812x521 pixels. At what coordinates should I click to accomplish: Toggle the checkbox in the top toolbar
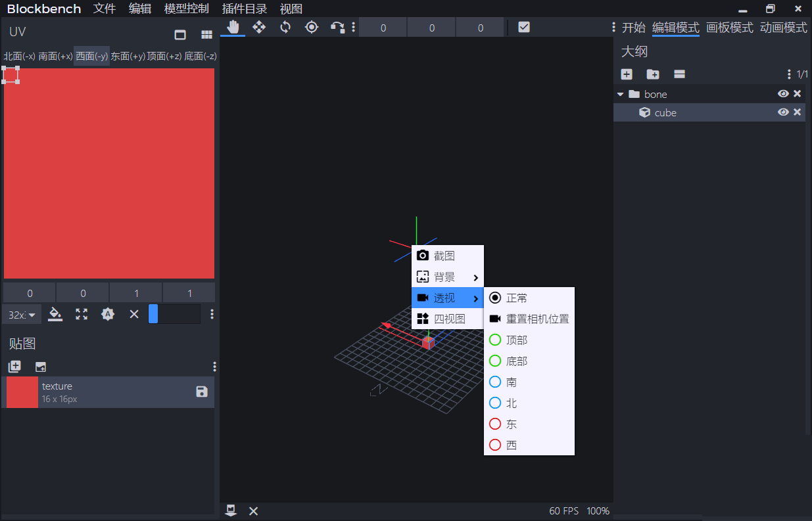click(524, 27)
